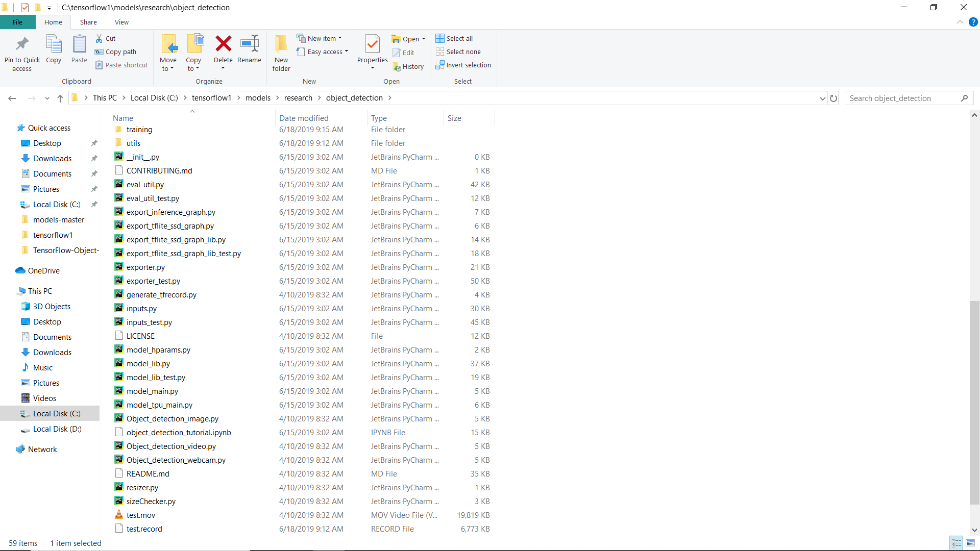
Task: Open the Share tab
Action: point(88,22)
